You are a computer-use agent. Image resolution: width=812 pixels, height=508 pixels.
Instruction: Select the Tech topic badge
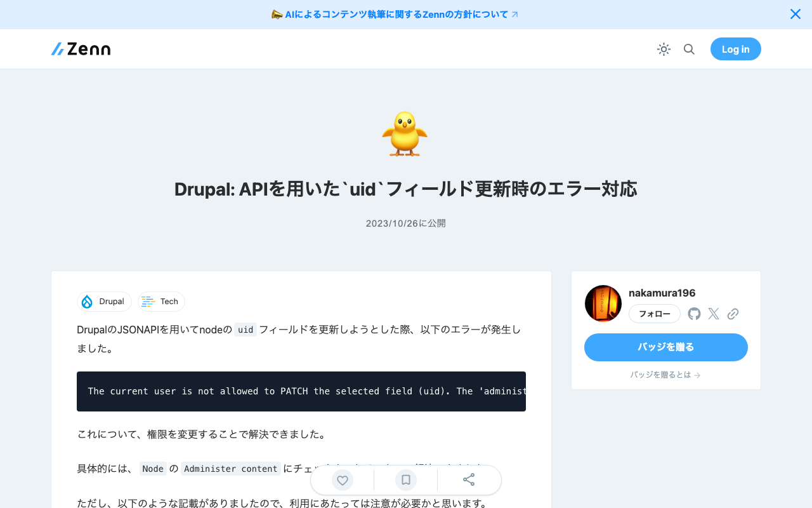click(161, 302)
